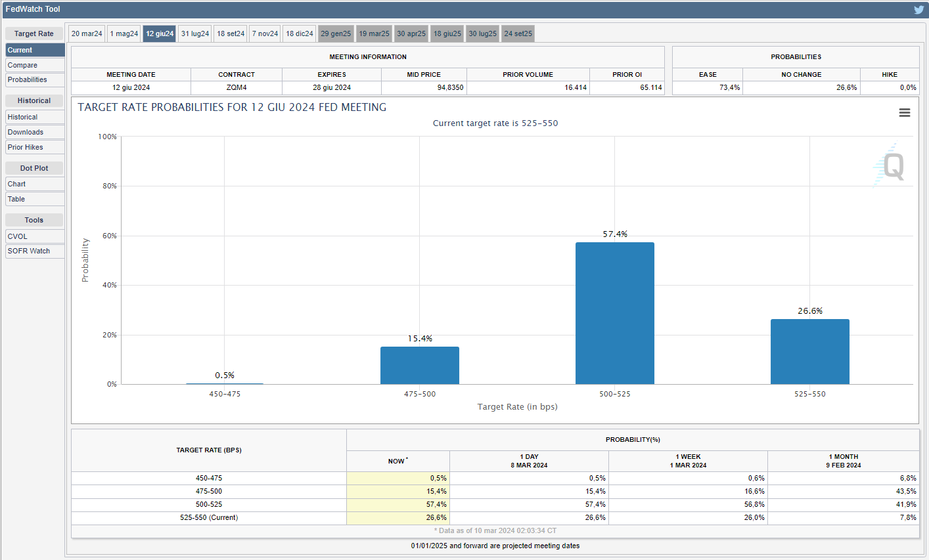The width and height of the screenshot is (929, 560).
Task: Click the 500-525 bar showing 57.4%
Action: coord(614,313)
